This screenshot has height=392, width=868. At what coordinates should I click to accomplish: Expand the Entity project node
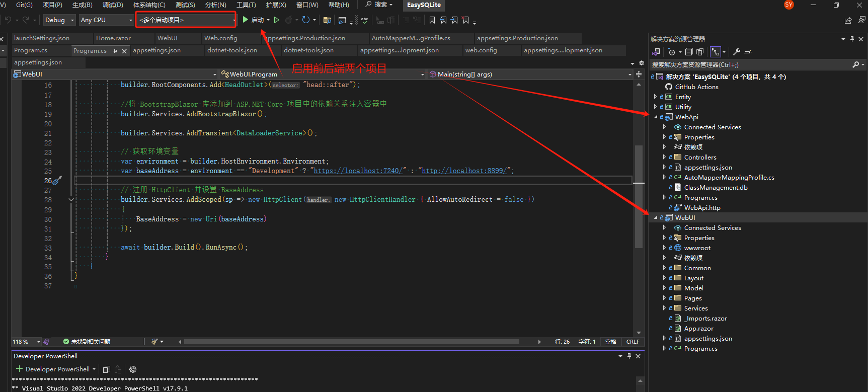coord(655,97)
